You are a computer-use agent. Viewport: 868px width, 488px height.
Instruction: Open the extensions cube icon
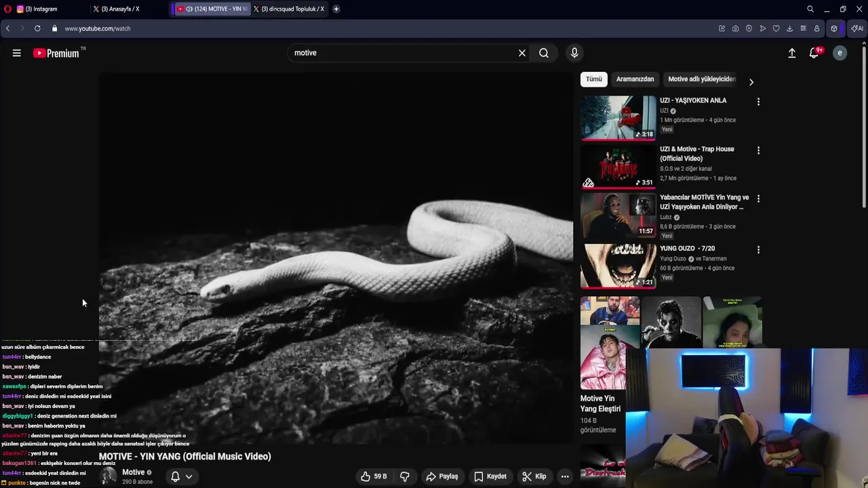pyautogui.click(x=835, y=28)
